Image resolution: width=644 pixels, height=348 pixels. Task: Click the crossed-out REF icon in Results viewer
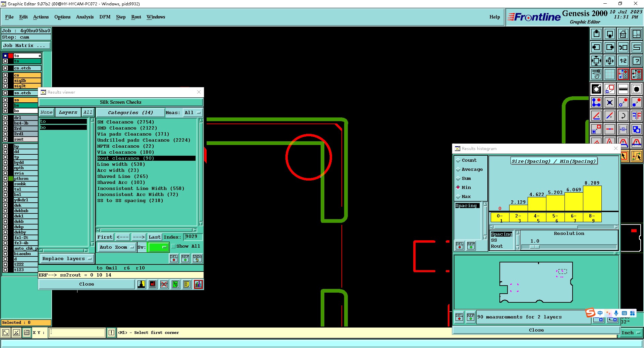pos(164,284)
